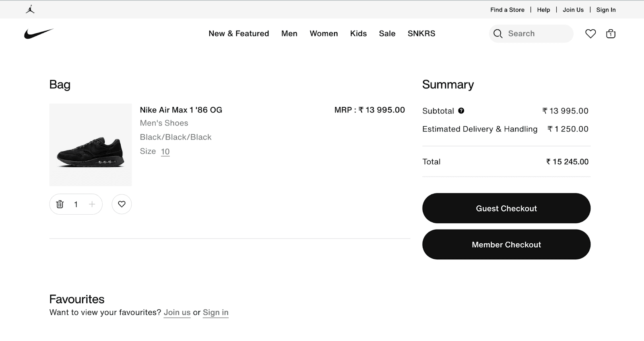Viewport: 644px width, 341px height.
Task: Increase quantity with plus icon
Action: [92, 204]
